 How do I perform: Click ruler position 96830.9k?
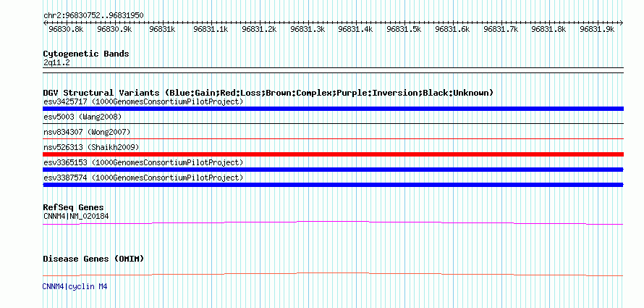tap(114, 29)
